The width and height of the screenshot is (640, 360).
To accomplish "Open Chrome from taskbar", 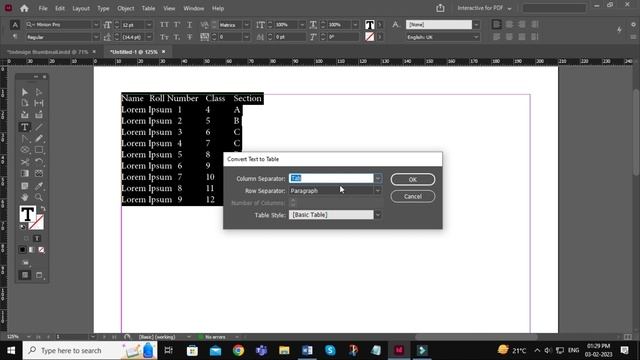I will (238, 351).
